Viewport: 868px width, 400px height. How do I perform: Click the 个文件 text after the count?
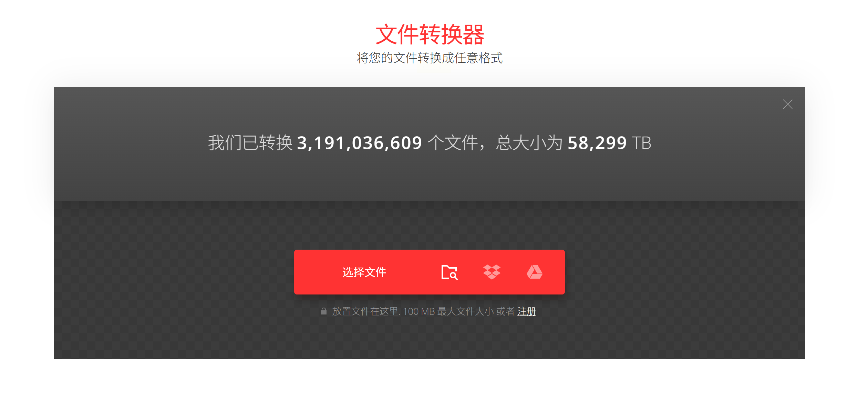click(453, 143)
